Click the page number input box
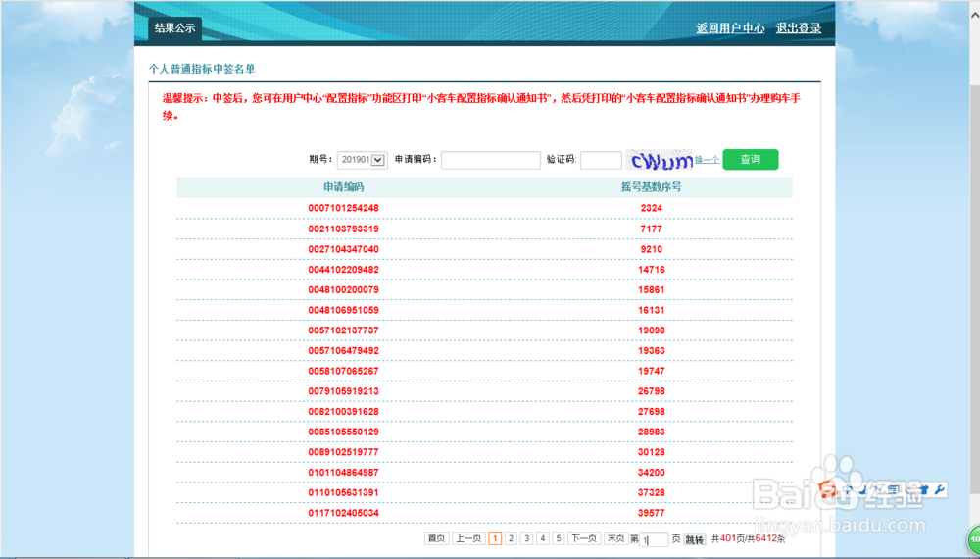The height and width of the screenshot is (559, 980). (654, 539)
